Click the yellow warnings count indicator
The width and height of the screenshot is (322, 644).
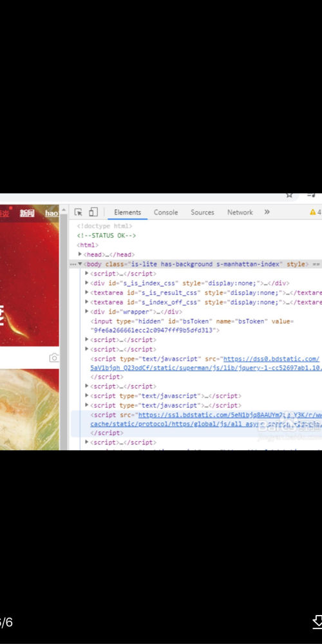(x=315, y=212)
